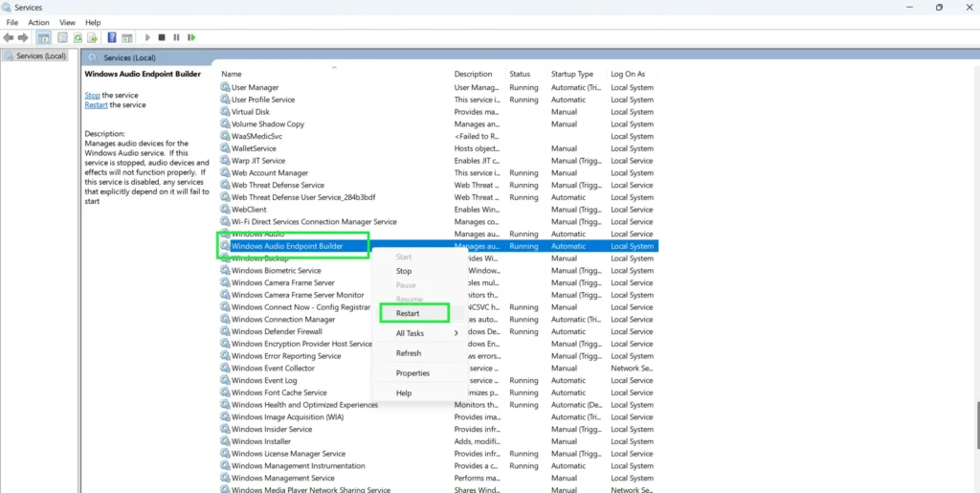This screenshot has height=493, width=980.
Task: Select the Windows Audio Endpoint Builder row
Action: pyautogui.click(x=438, y=246)
